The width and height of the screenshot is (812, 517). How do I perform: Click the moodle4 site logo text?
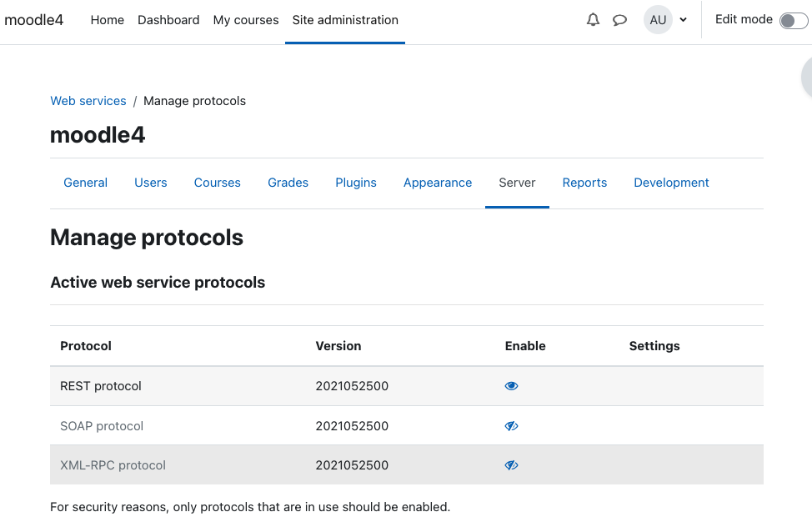click(33, 20)
